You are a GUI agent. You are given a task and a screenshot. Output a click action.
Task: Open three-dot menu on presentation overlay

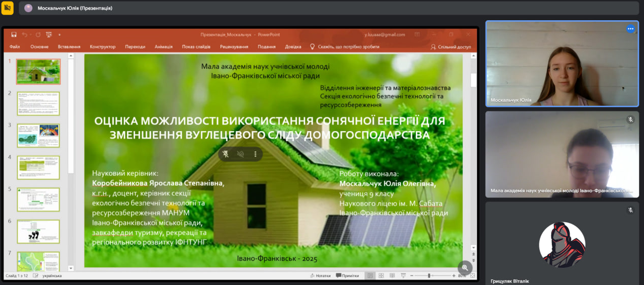(x=255, y=154)
